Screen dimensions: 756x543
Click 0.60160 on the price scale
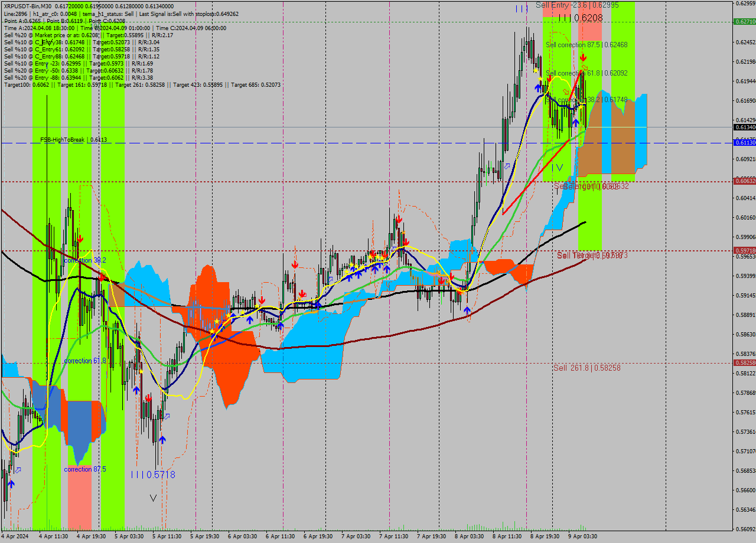point(745,217)
